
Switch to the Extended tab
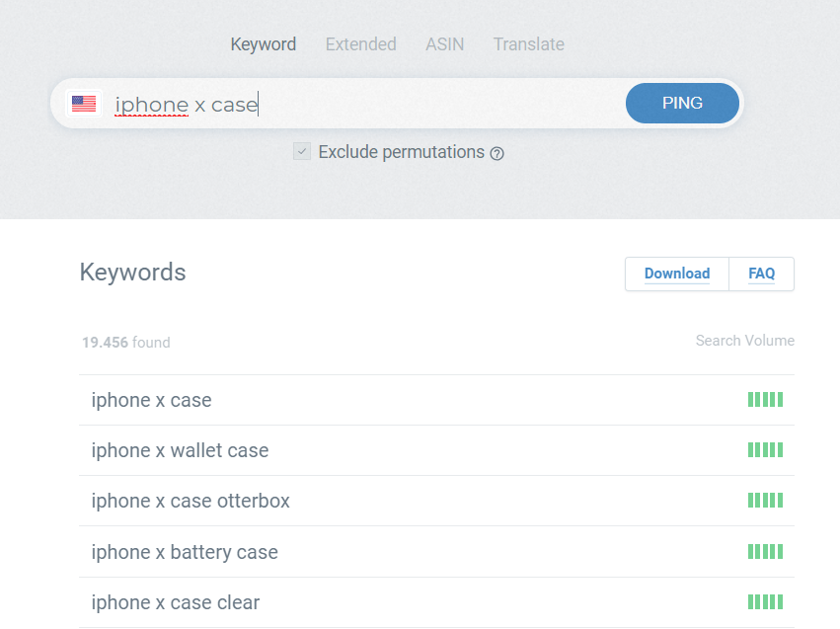[360, 44]
